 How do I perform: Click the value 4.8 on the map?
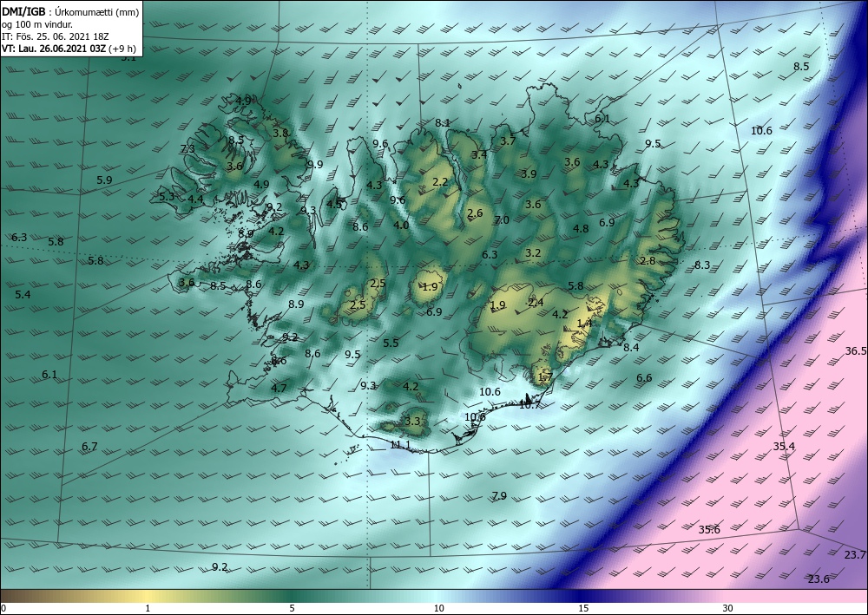click(581, 228)
